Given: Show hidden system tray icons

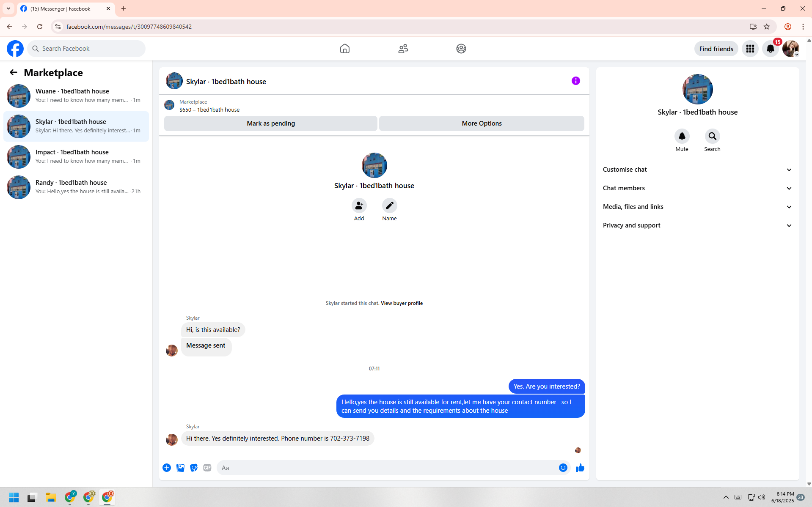Looking at the screenshot, I should pos(726,497).
